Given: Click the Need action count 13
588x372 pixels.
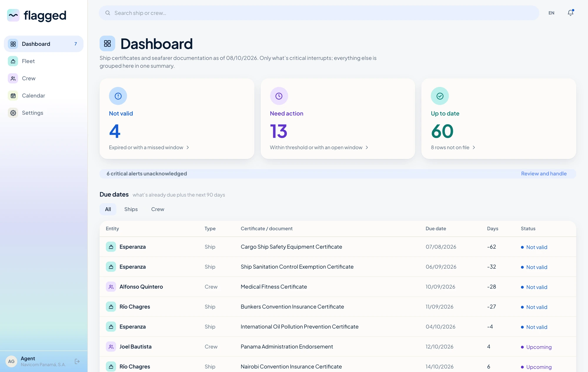Looking at the screenshot, I should 278,131.
